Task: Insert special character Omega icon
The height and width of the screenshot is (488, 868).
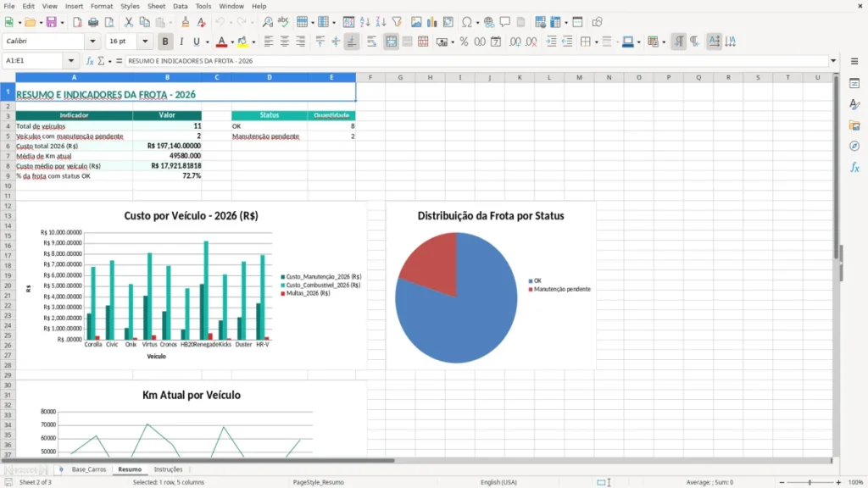Action: (x=467, y=22)
